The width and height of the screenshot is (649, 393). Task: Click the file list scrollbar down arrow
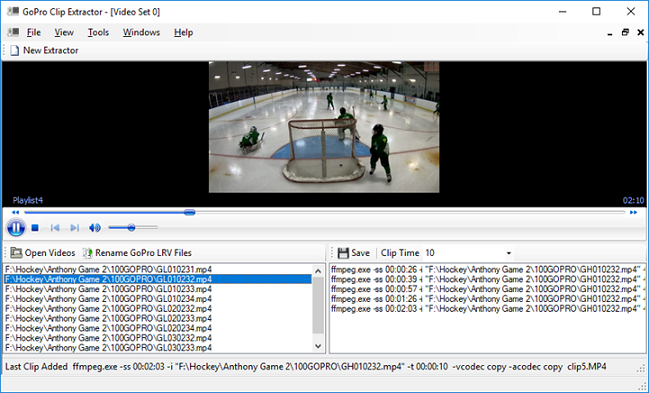coord(318,346)
